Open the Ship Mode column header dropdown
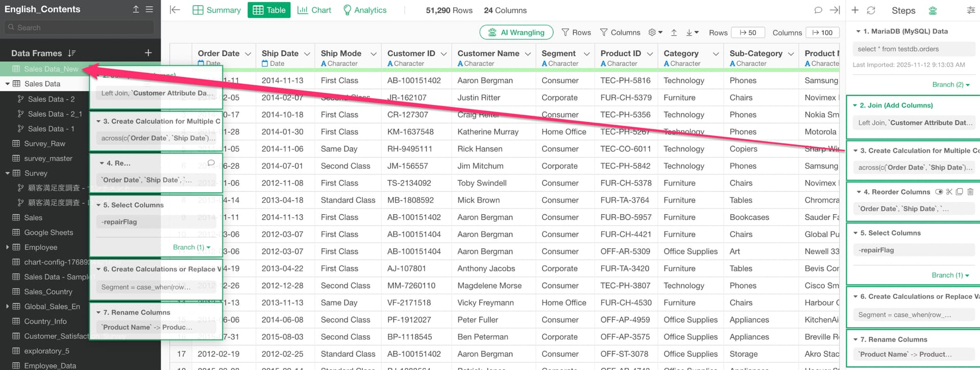The width and height of the screenshot is (980, 370). tap(374, 54)
